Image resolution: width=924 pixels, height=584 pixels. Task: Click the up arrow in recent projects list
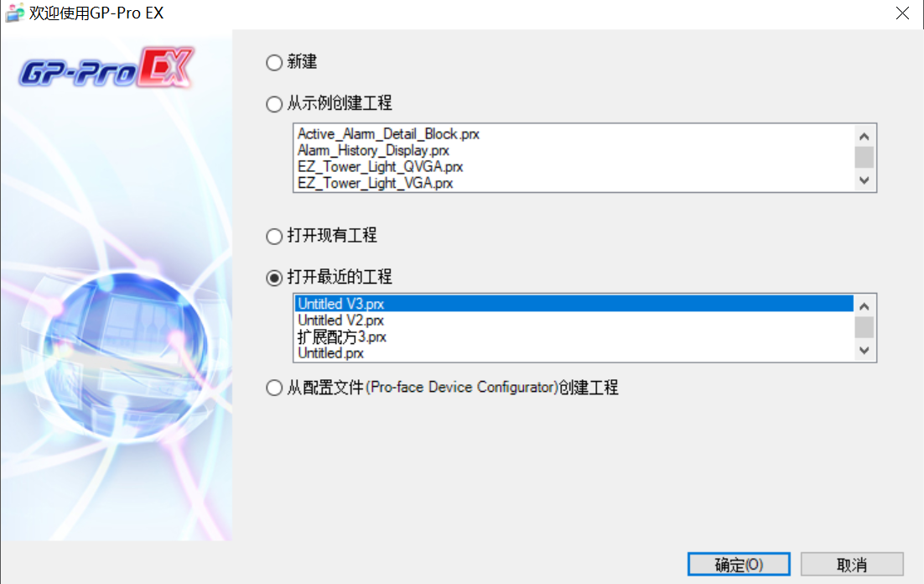click(x=864, y=306)
